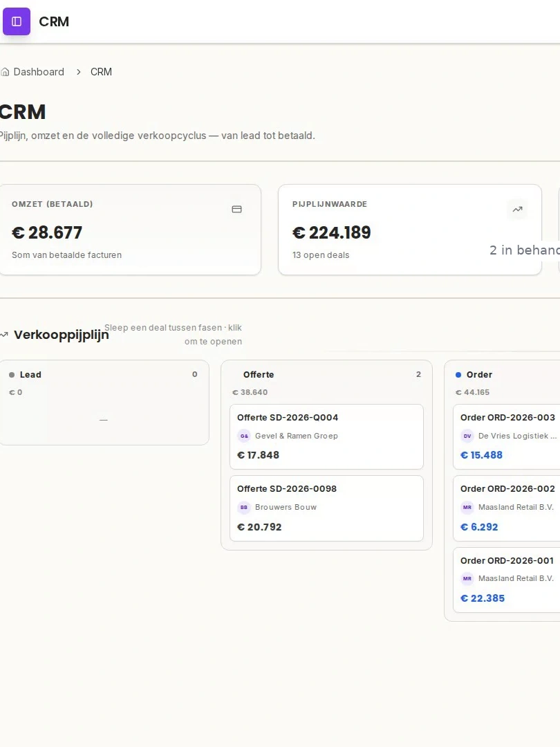Select the Lead column header
The width and height of the screenshot is (560, 747).
(30, 375)
